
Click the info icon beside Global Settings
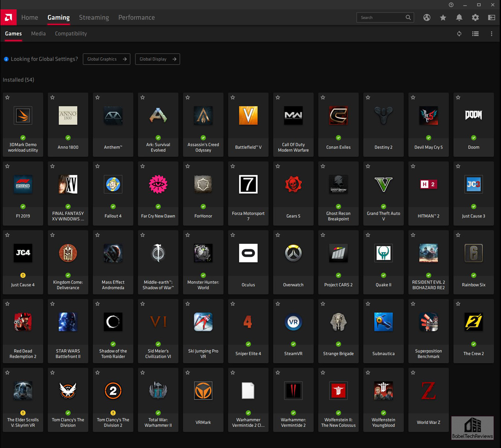[x=6, y=59]
